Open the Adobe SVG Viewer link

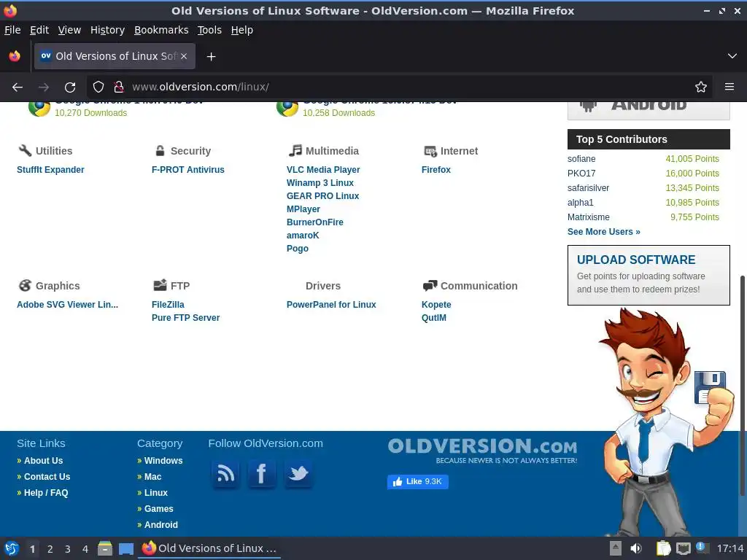tap(67, 304)
